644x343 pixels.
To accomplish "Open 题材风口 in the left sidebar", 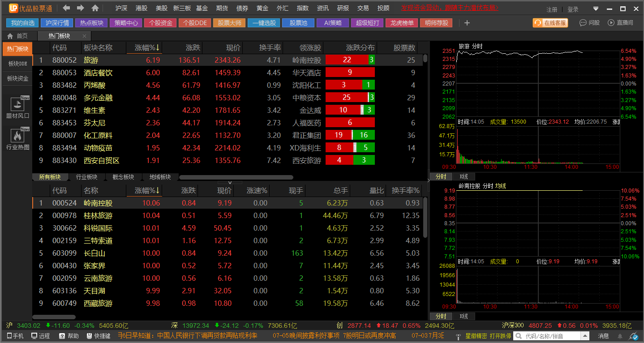I will 17,108.
